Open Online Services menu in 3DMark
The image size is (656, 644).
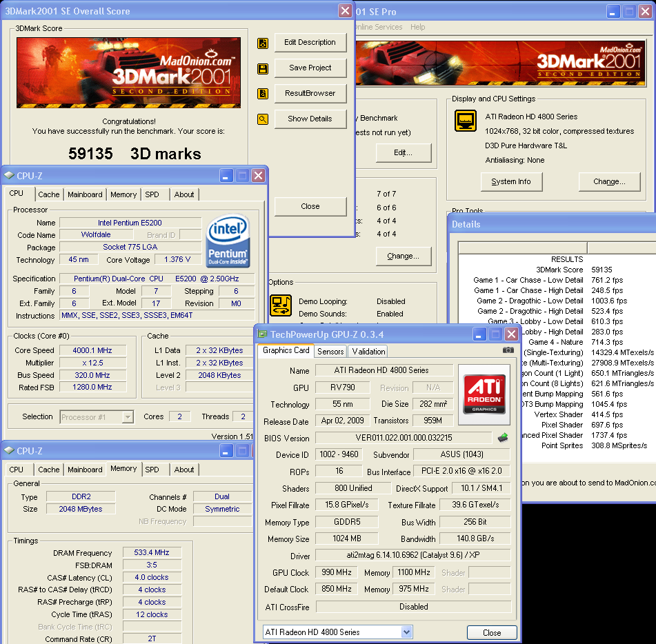pyautogui.click(x=378, y=27)
